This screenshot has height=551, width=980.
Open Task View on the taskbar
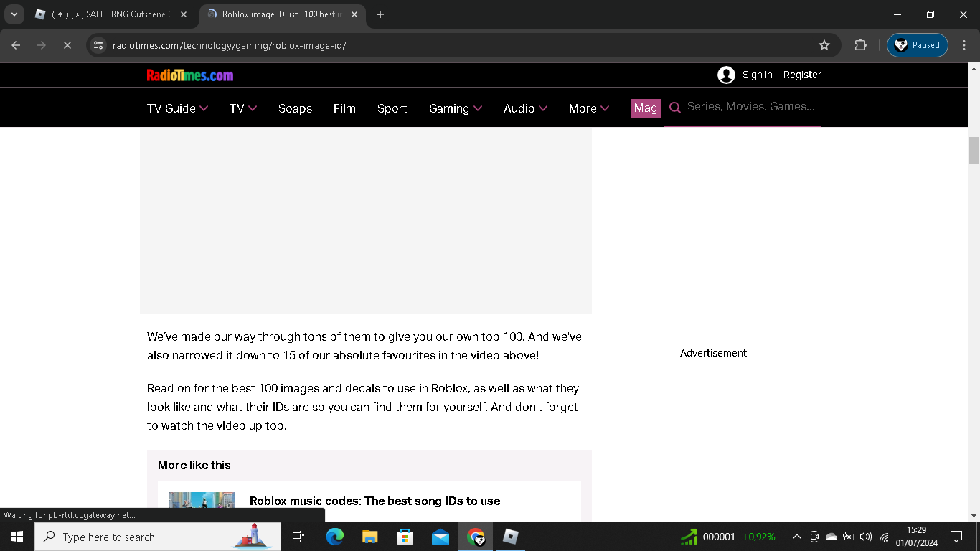pyautogui.click(x=298, y=537)
